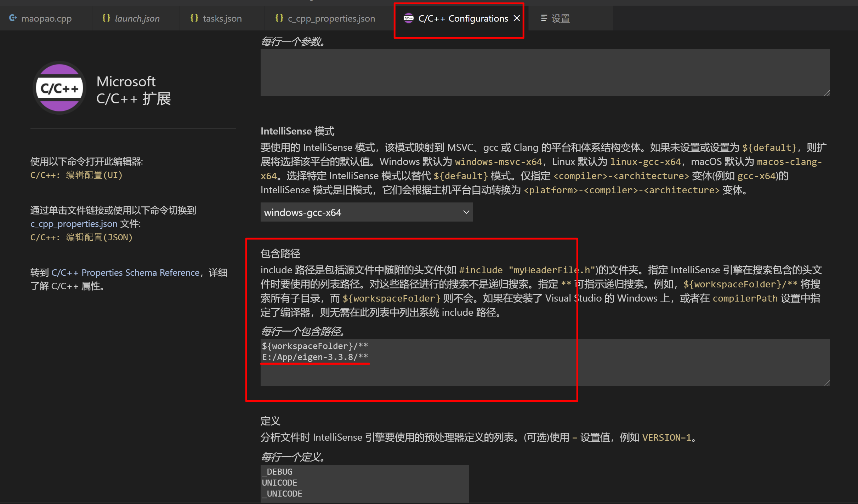Click the braces icon on c_cpp_properties.json tab
Image resolution: width=858 pixels, height=504 pixels.
[x=279, y=18]
